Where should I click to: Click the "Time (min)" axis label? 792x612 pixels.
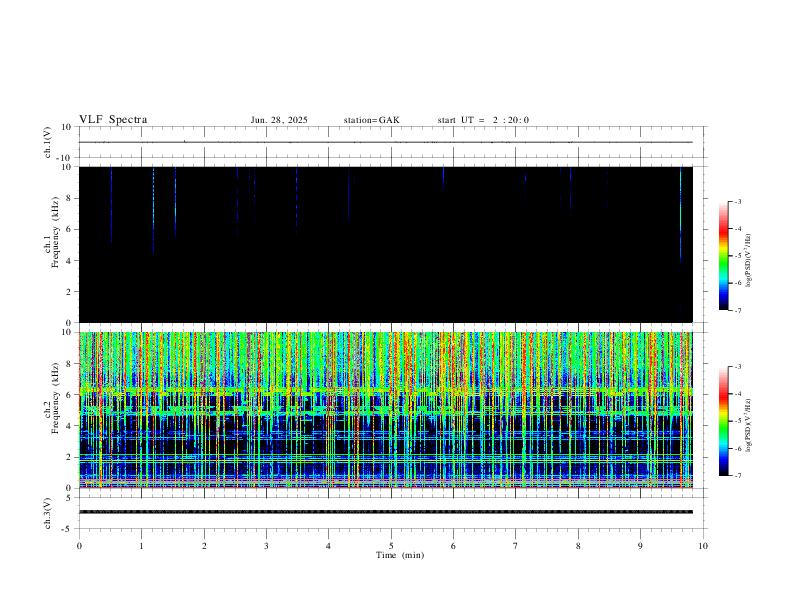point(400,555)
